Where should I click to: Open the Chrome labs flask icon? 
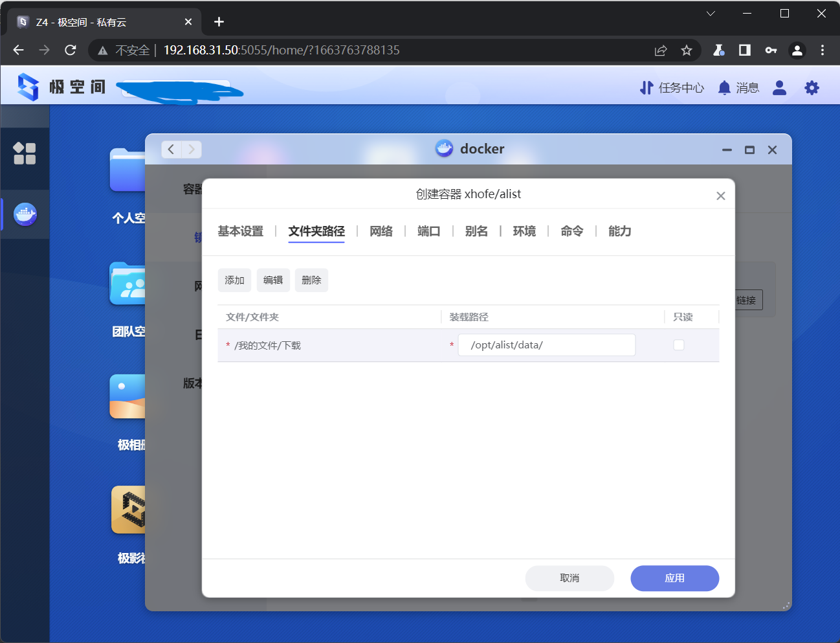pyautogui.click(x=718, y=50)
